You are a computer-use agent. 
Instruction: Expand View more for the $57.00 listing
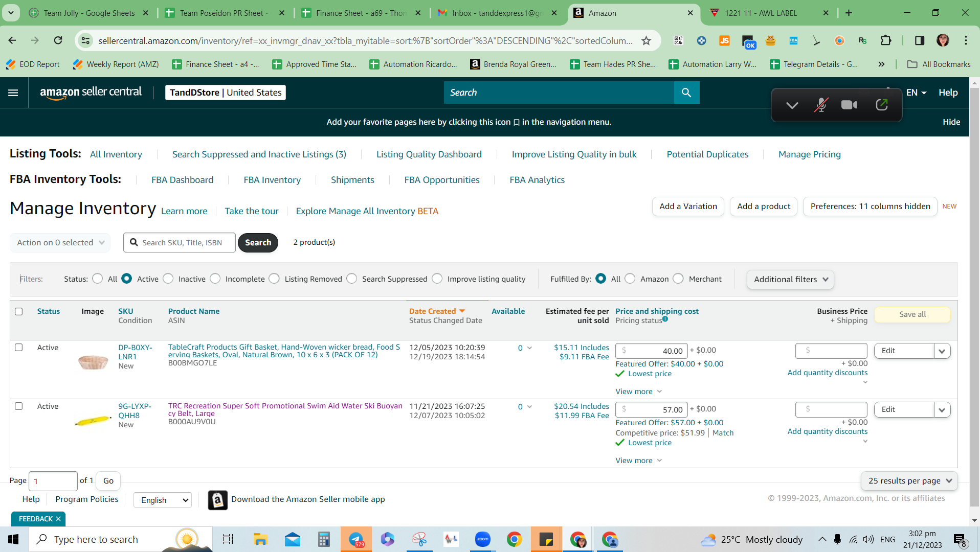639,461
